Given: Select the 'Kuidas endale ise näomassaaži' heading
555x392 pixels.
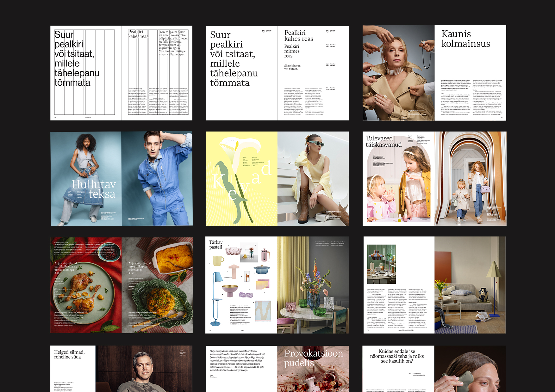Looking at the screenshot, I should pos(397,356).
